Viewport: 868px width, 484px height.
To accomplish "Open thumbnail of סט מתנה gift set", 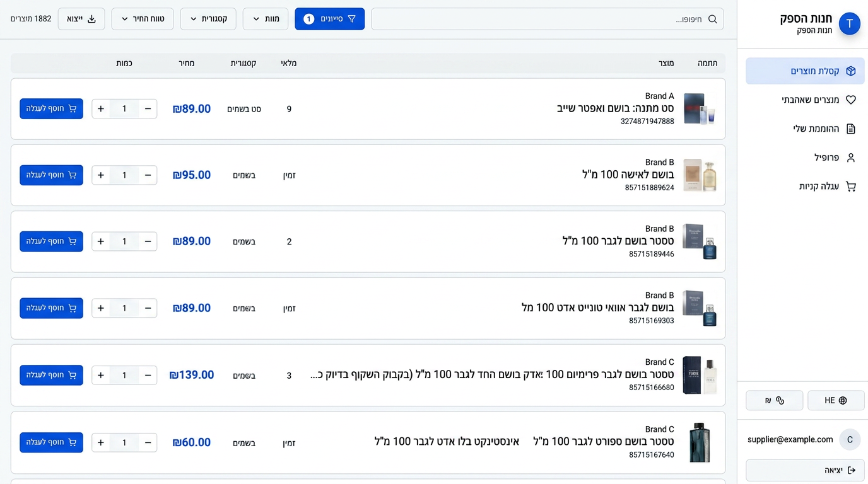I will pyautogui.click(x=700, y=108).
